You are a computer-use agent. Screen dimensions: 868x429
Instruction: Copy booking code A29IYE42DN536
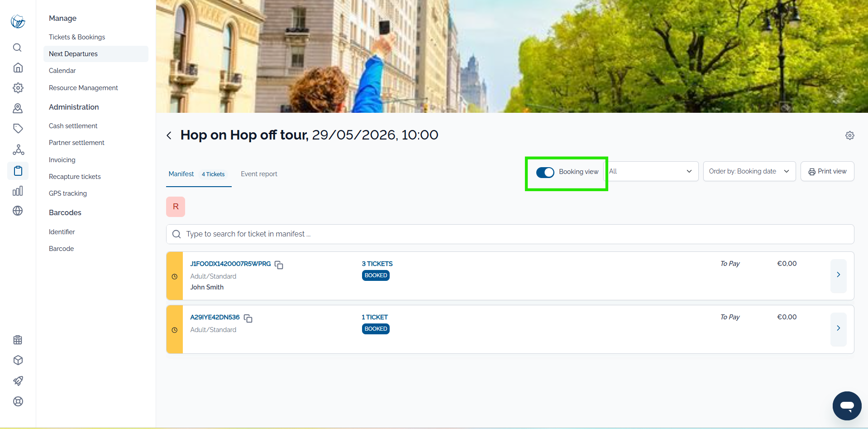pyautogui.click(x=248, y=318)
